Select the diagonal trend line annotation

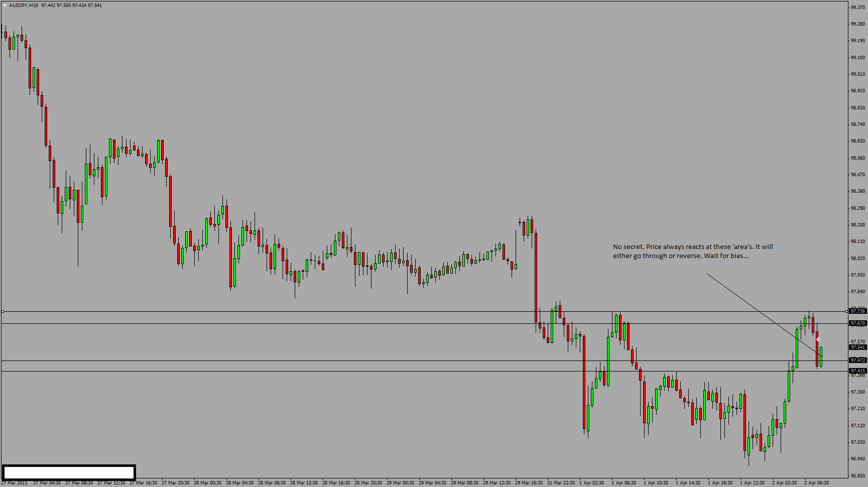(x=763, y=314)
